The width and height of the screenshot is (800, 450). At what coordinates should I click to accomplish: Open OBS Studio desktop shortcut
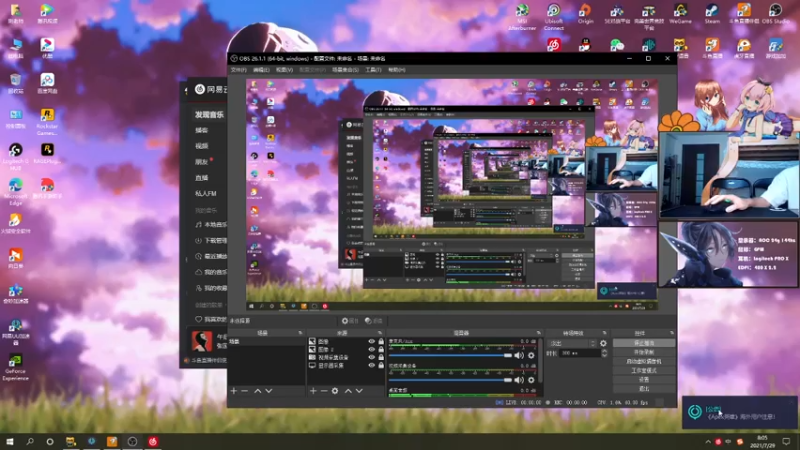pos(776,14)
